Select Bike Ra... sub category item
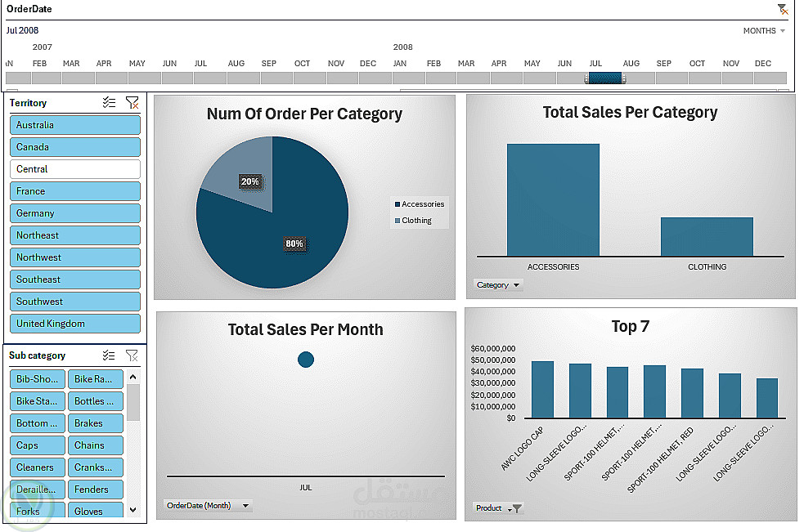The height and width of the screenshot is (532, 804). point(96,379)
